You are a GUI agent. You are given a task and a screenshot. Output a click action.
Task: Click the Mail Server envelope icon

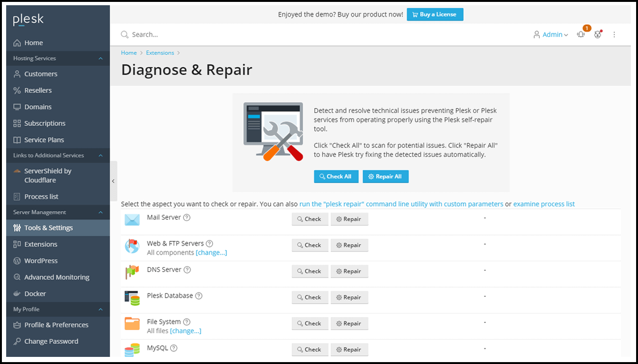point(132,220)
